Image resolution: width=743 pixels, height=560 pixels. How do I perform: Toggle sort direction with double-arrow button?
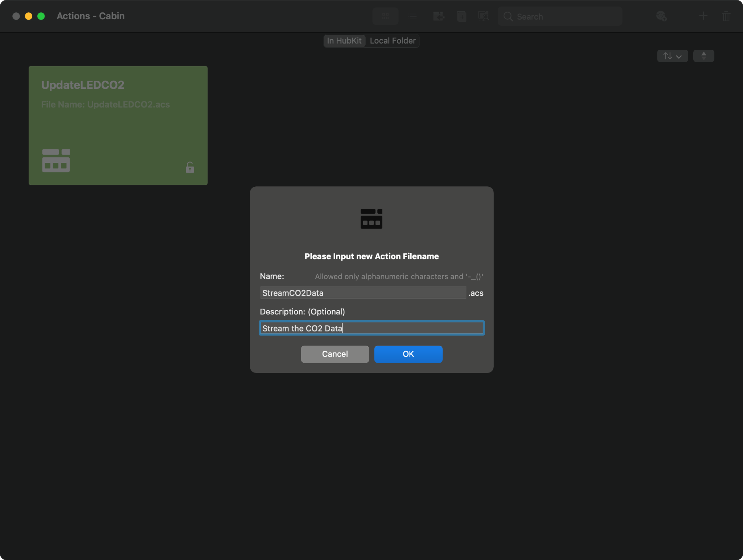703,56
